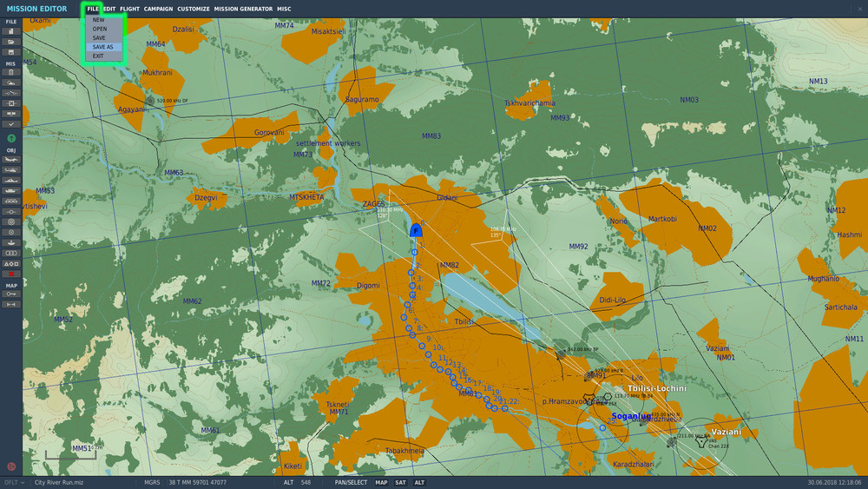Image resolution: width=868 pixels, height=489 pixels.
Task: Click the red X delete object icon
Action: click(x=11, y=274)
